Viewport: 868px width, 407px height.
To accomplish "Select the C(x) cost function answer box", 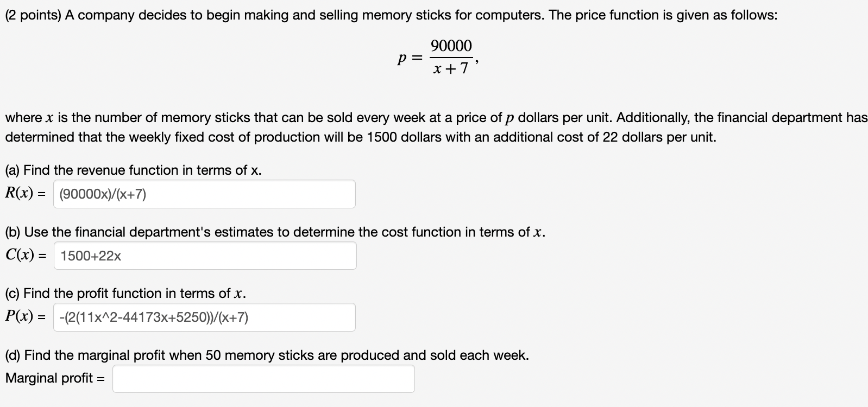I will pyautogui.click(x=205, y=255).
